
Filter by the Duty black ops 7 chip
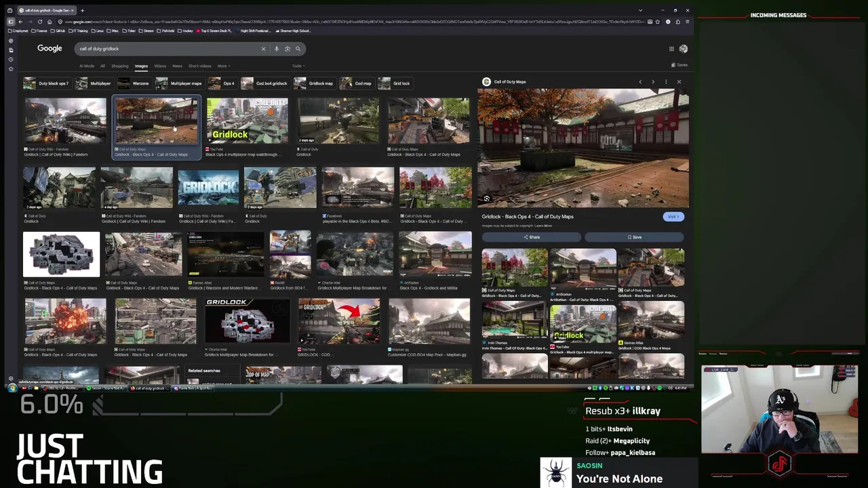click(46, 83)
